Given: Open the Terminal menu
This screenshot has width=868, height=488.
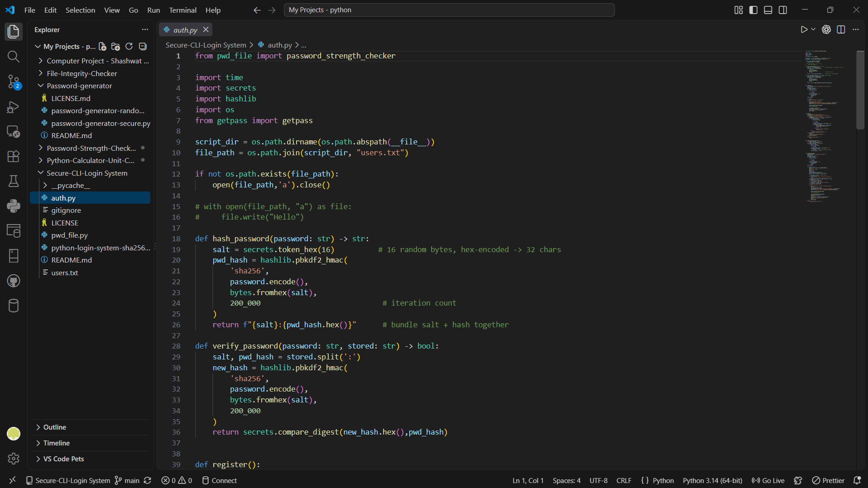Looking at the screenshot, I should (x=182, y=10).
